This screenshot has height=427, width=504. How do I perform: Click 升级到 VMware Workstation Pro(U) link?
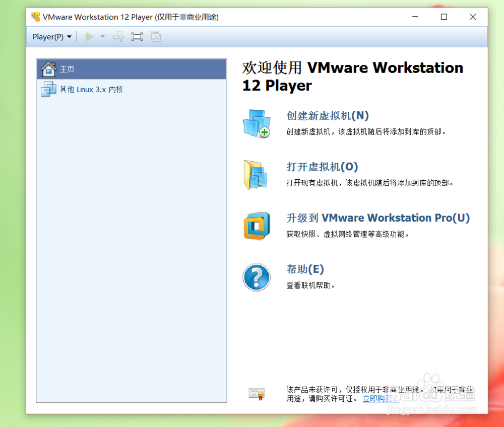tap(378, 218)
